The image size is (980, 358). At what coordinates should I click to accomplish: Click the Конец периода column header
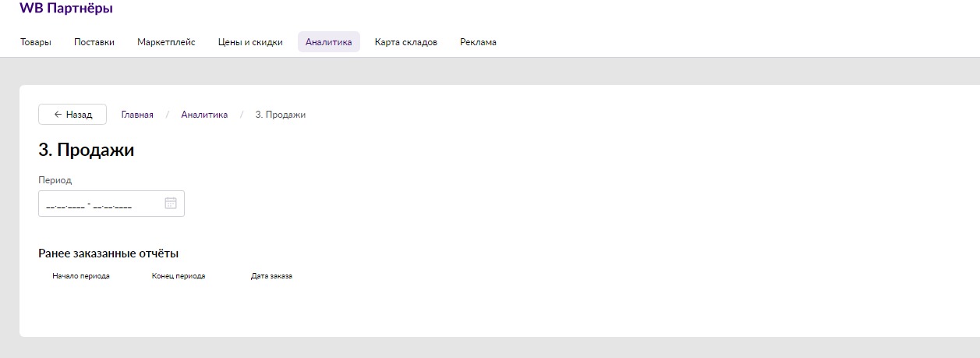pyautogui.click(x=179, y=276)
